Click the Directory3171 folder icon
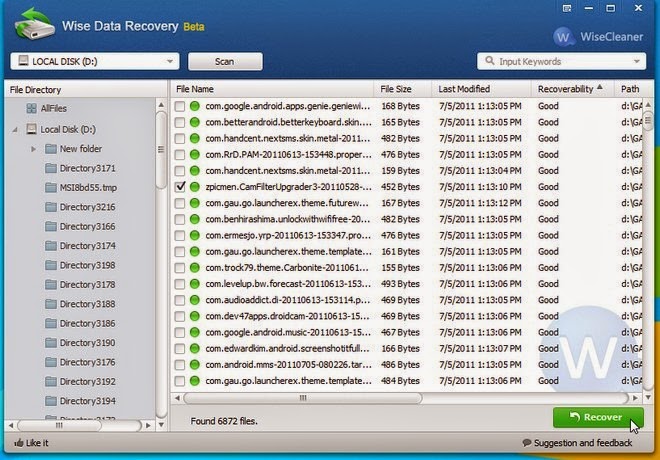The image size is (660, 460). tap(51, 168)
